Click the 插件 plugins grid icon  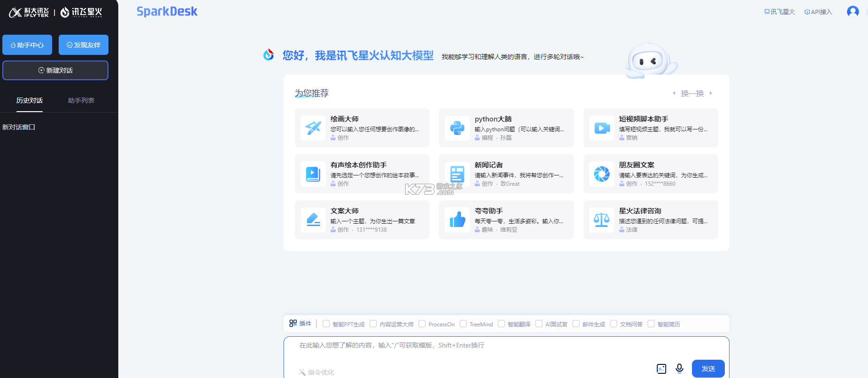[x=293, y=323]
